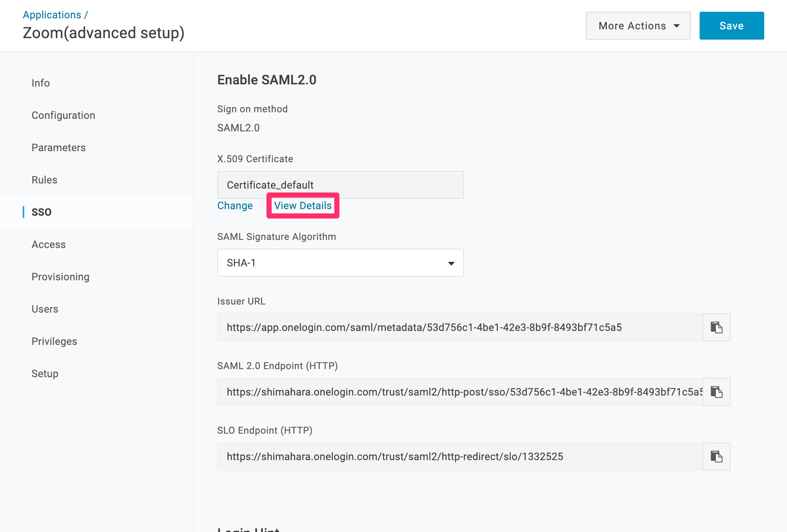Click the SAML2.0 sign on method value
787x532 pixels.
[x=238, y=128]
